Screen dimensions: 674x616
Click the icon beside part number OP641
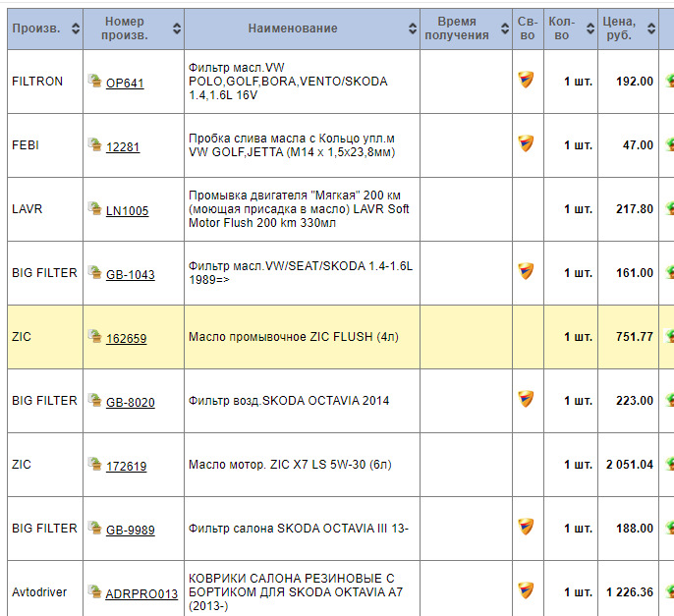[94, 81]
